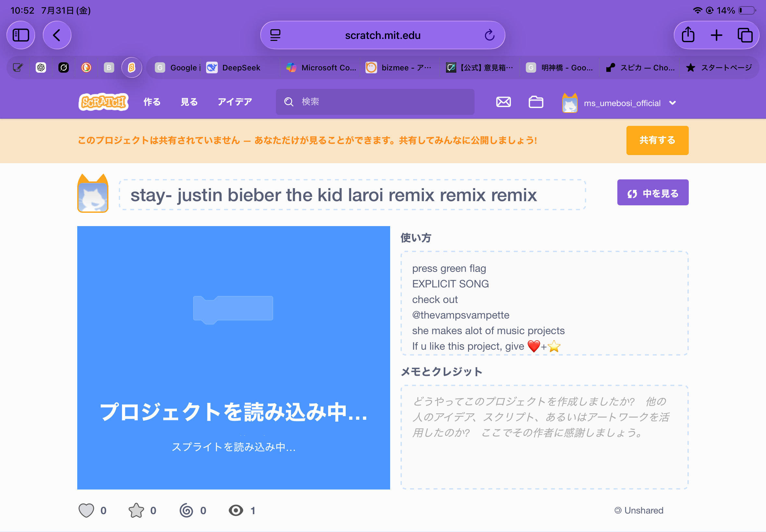
Task: Open the Share sheet icon
Action: pos(688,35)
